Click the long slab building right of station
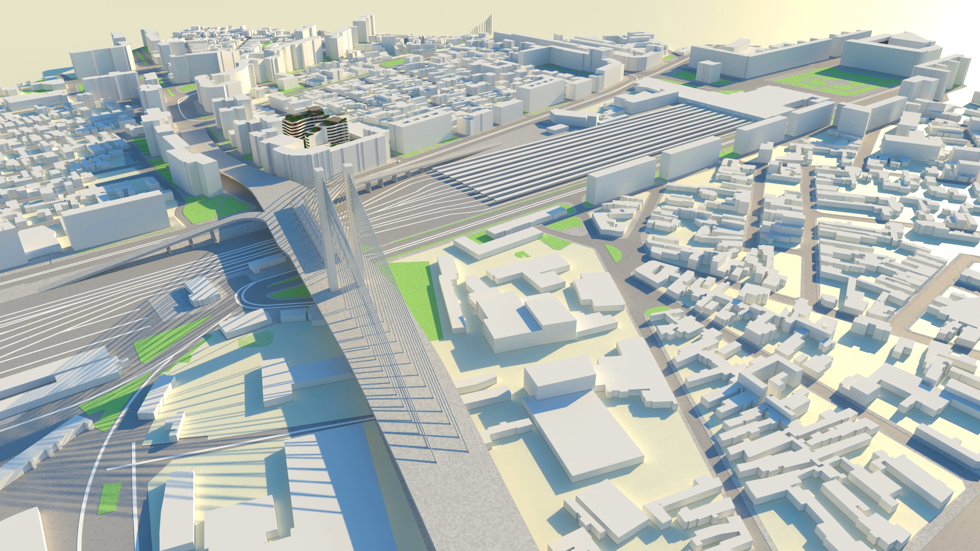The width and height of the screenshot is (980, 551). [621, 179]
